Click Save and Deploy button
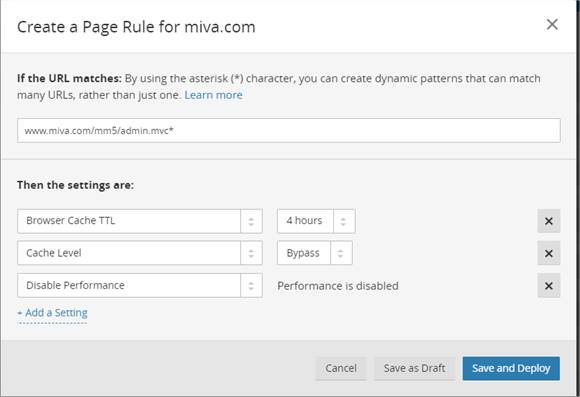Image resolution: width=580 pixels, height=397 pixels. [x=511, y=368]
